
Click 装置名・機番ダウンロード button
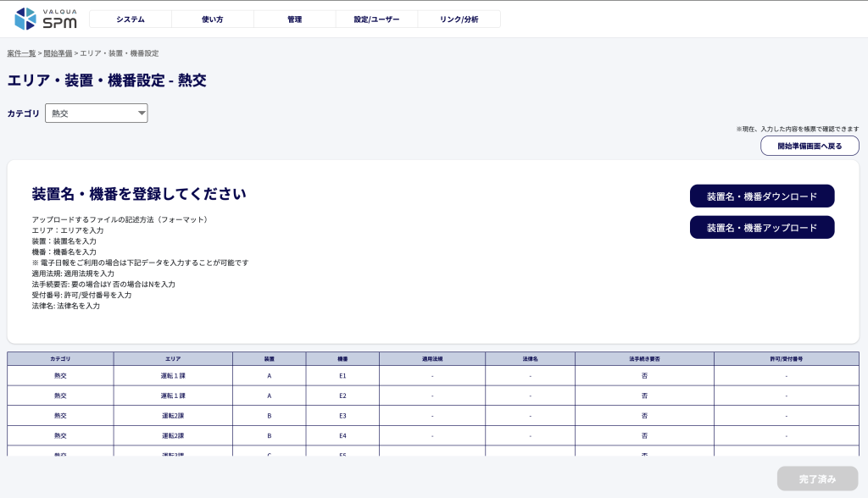coord(762,196)
